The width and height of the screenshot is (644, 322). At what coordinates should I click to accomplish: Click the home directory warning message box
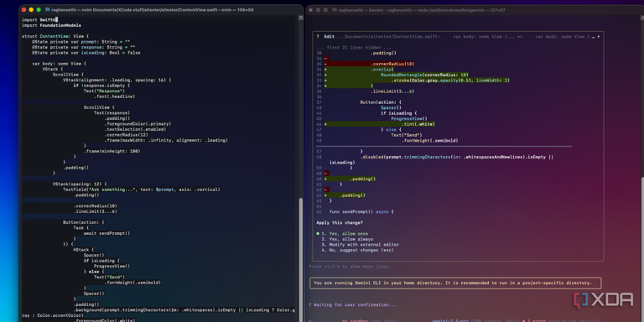[x=455, y=283]
